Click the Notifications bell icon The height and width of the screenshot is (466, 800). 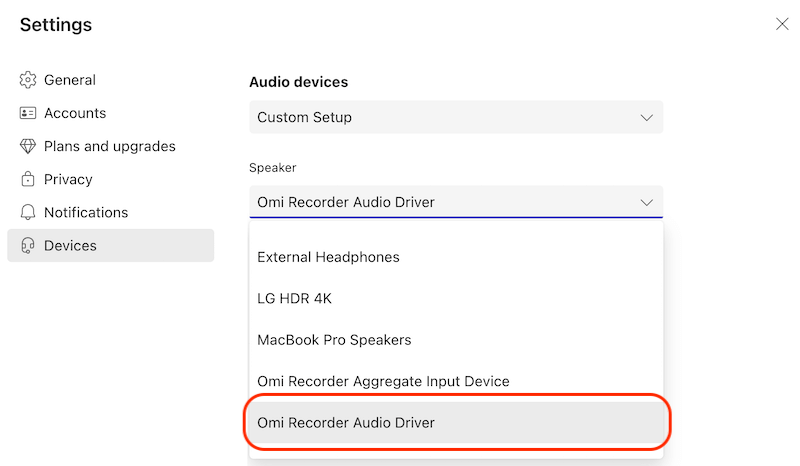(28, 212)
